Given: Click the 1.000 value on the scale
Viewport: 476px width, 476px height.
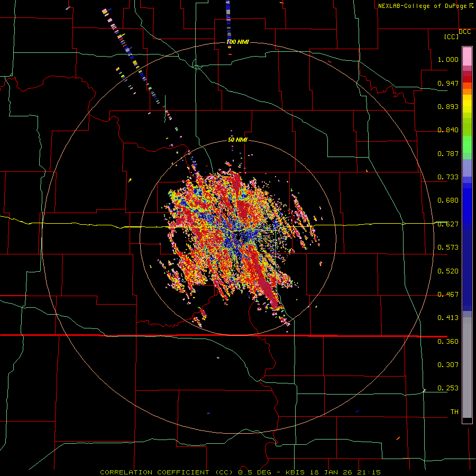Looking at the screenshot, I should [448, 59].
